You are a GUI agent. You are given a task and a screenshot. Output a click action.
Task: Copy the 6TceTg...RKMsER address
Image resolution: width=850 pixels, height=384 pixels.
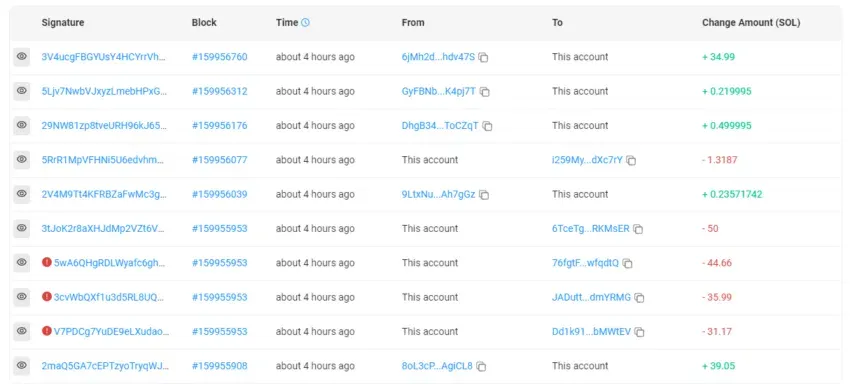coord(638,229)
